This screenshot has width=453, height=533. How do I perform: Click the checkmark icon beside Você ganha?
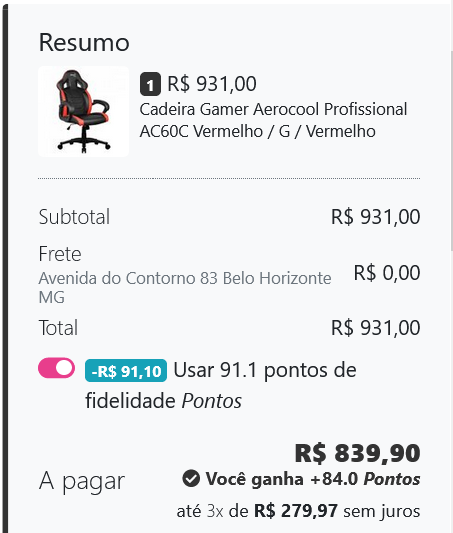pos(191,479)
